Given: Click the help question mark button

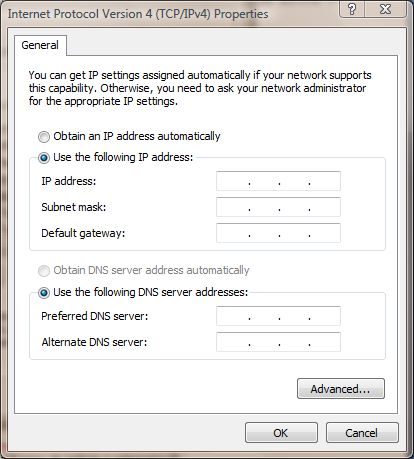Looking at the screenshot, I should [x=352, y=9].
